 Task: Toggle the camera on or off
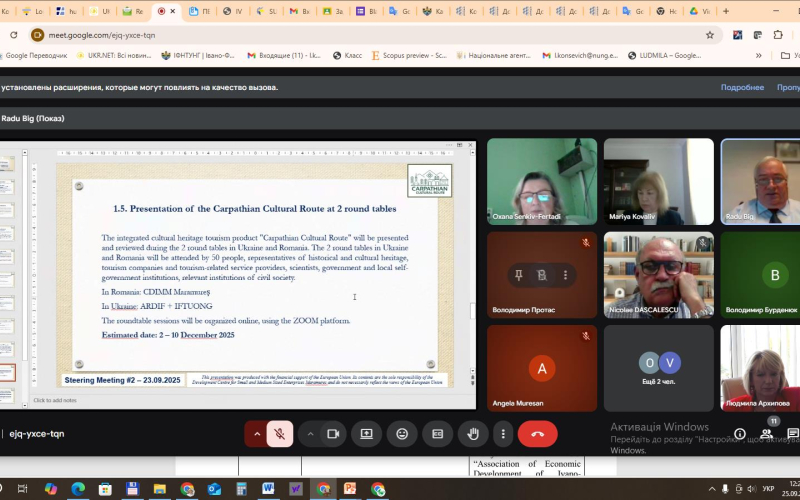[333, 434]
